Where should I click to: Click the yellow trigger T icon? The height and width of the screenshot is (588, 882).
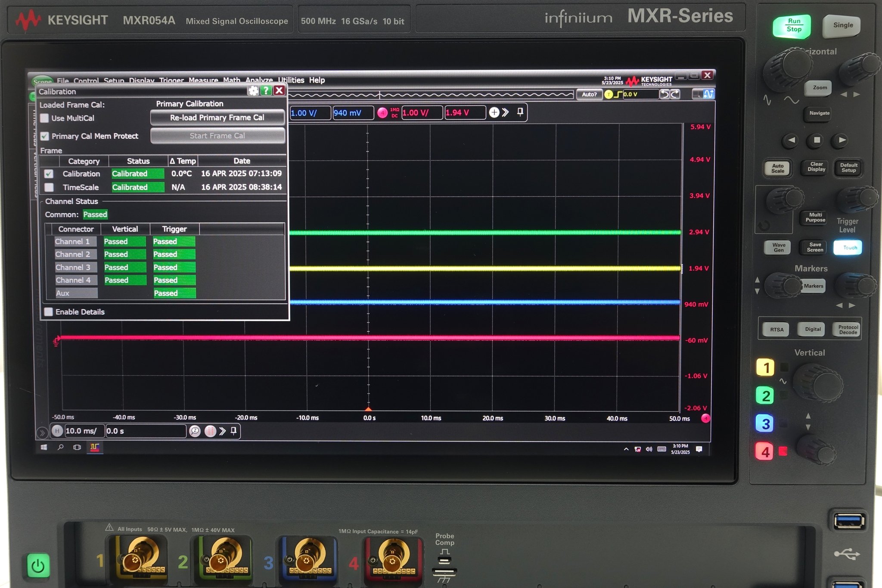[609, 94]
